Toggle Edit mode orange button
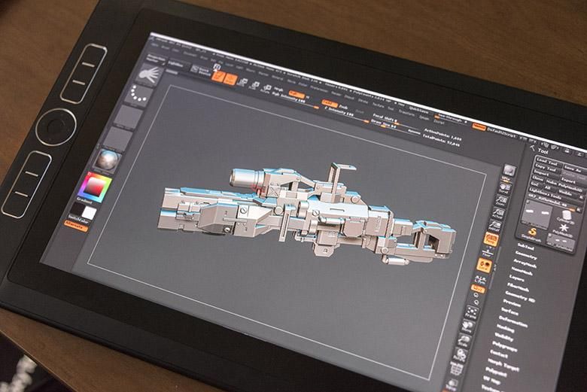Viewport: 587px width, 392px height. click(x=218, y=77)
